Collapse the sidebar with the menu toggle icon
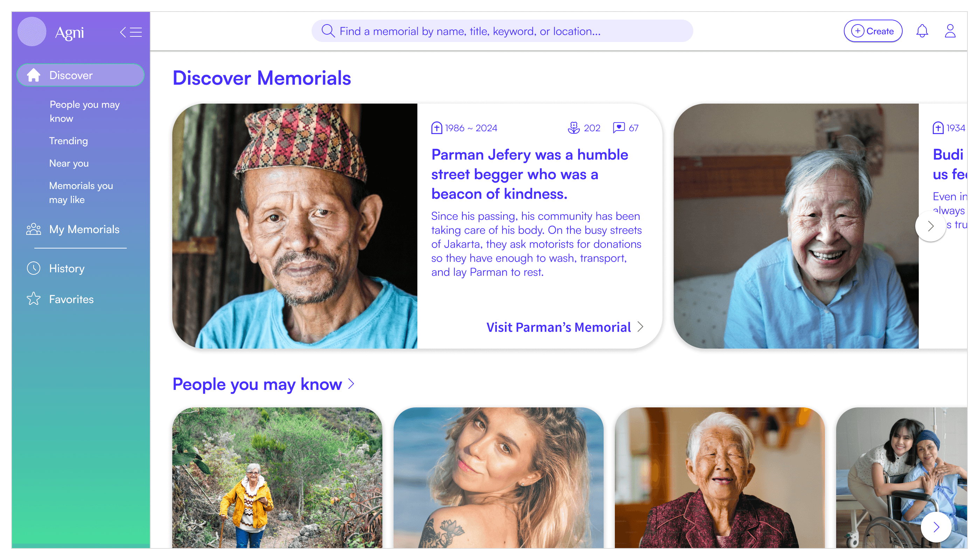 [x=131, y=32]
